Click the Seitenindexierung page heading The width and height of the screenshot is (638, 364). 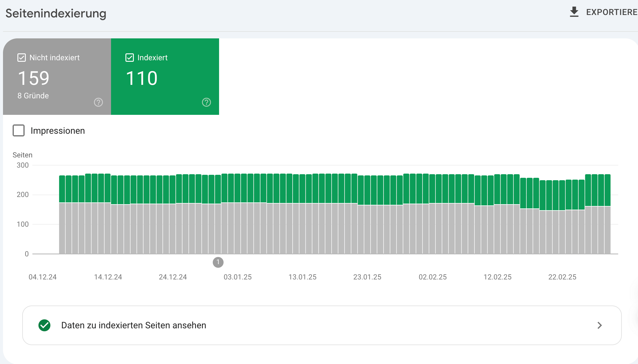(x=56, y=13)
